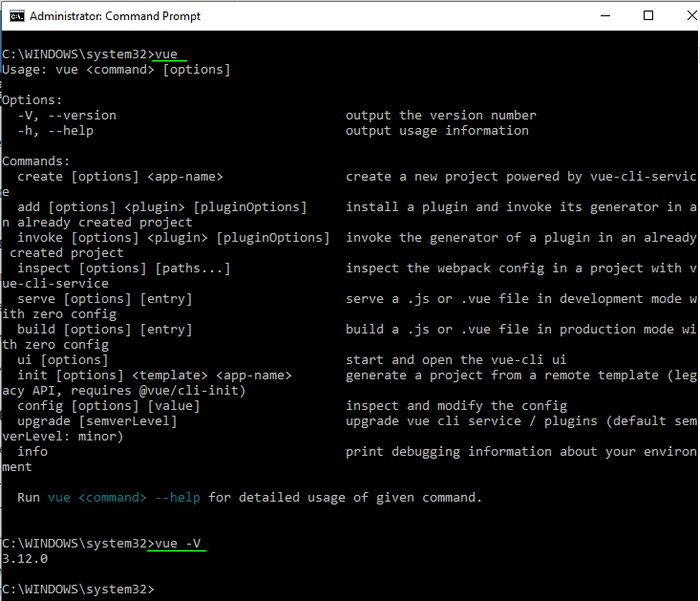Select the '3.12.0' version output
This screenshot has width=700, height=601.
[x=25, y=559]
